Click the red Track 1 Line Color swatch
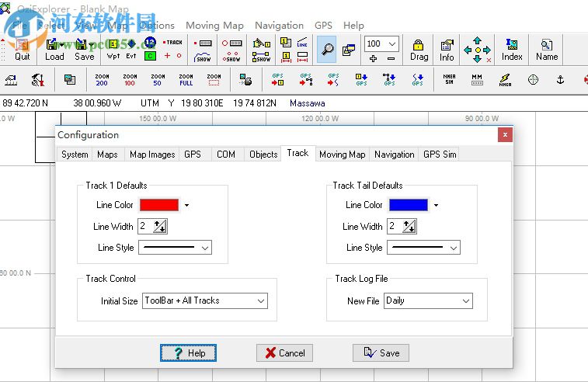The width and height of the screenshot is (588, 382). pyautogui.click(x=159, y=205)
